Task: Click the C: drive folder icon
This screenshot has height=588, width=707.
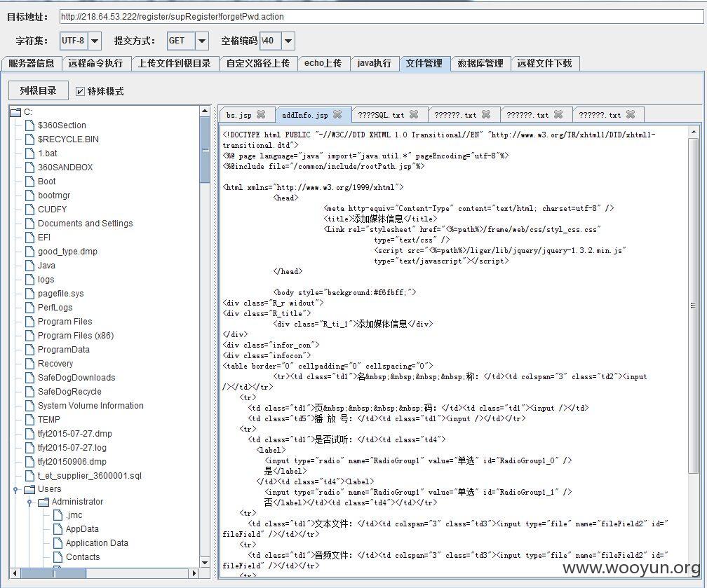Action: coord(15,111)
